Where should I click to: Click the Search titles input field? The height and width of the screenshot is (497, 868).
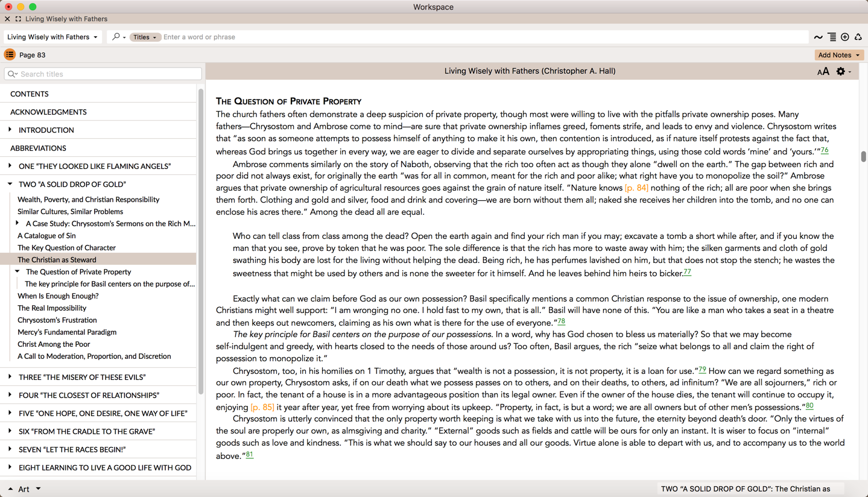(x=103, y=74)
